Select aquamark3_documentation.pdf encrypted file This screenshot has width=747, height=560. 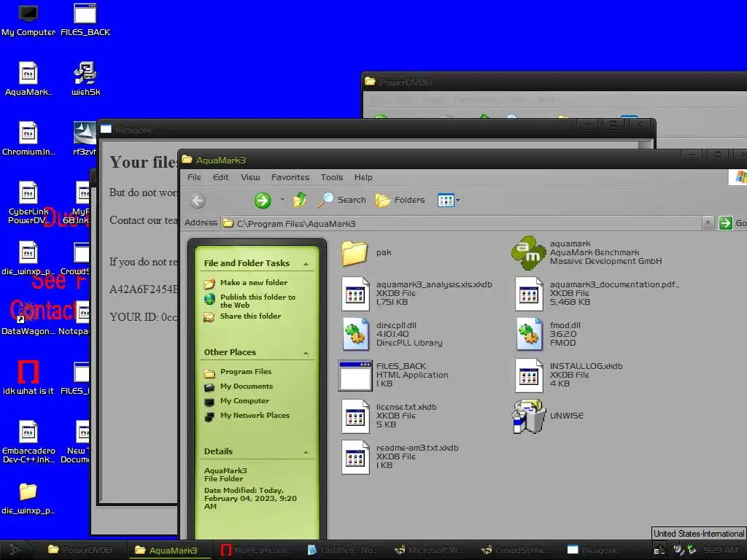tap(529, 293)
